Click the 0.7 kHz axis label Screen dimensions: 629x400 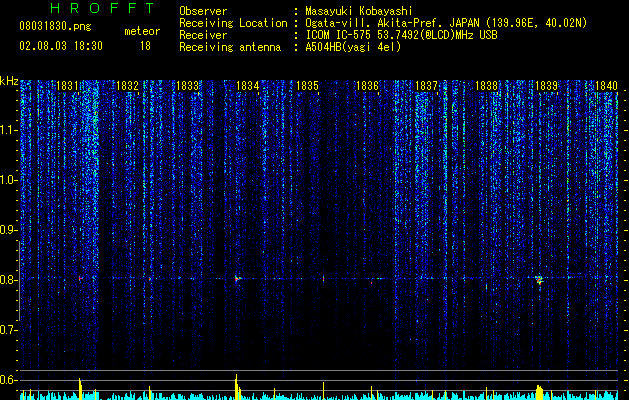click(8, 330)
